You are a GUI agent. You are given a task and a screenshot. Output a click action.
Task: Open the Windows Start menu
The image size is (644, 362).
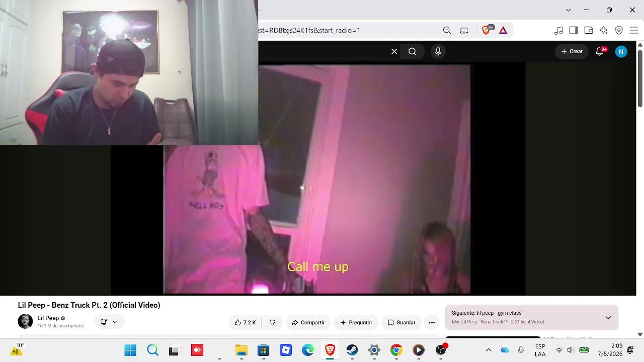pos(130,350)
